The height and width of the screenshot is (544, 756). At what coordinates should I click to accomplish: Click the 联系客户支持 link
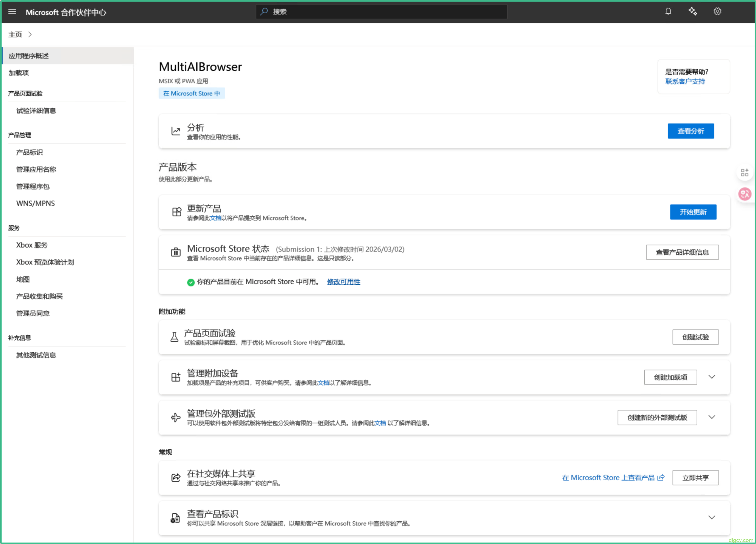coord(685,81)
